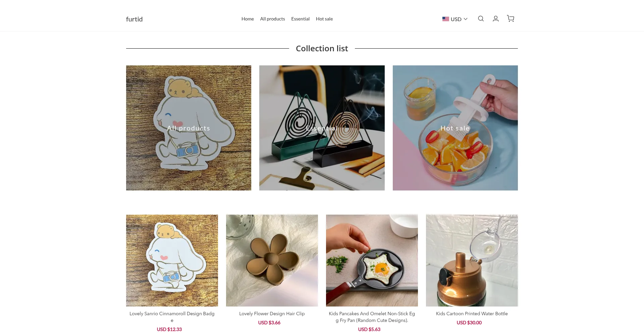Click the US flag currency icon
The image size is (644, 333).
[x=445, y=19]
